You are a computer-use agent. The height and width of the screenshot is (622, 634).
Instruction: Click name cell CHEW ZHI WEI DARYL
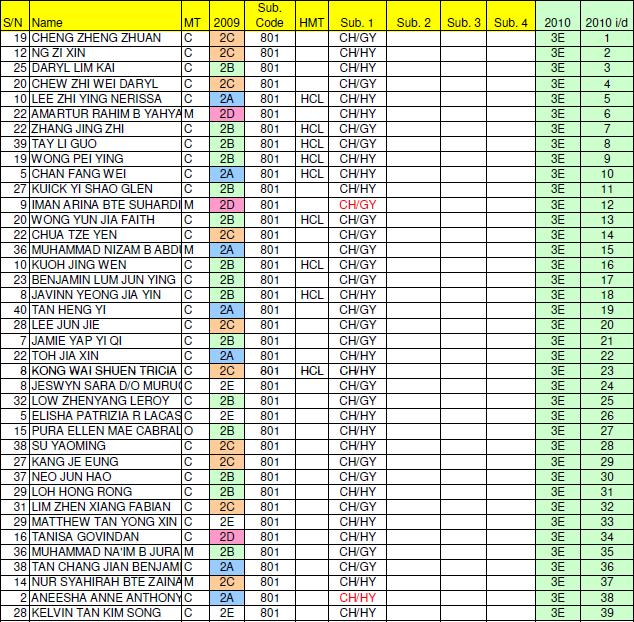[105, 84]
